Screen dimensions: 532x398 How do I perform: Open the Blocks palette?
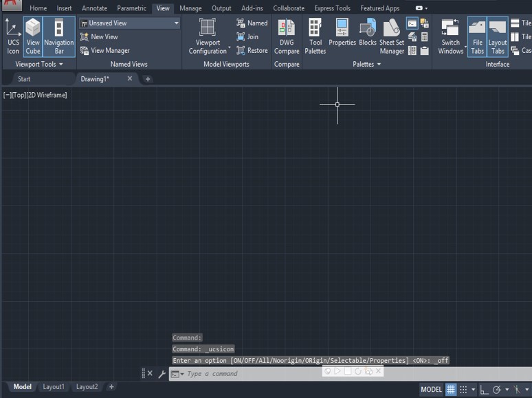point(368,36)
